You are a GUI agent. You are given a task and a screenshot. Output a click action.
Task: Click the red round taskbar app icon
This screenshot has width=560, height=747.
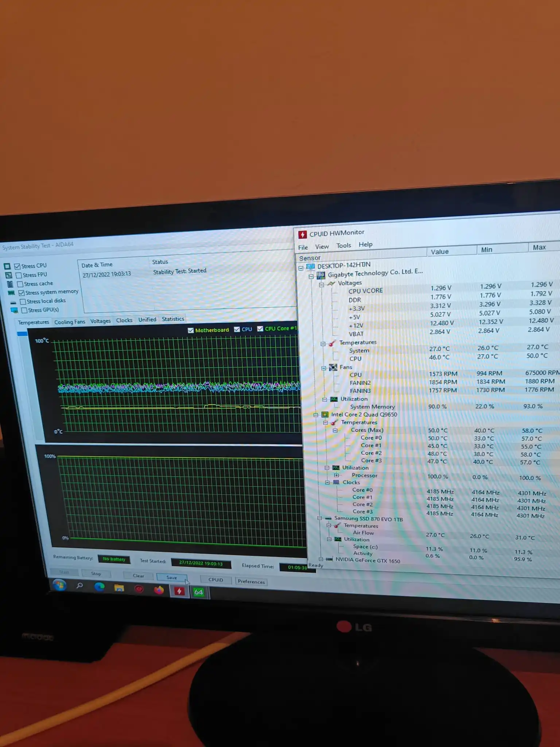(139, 589)
